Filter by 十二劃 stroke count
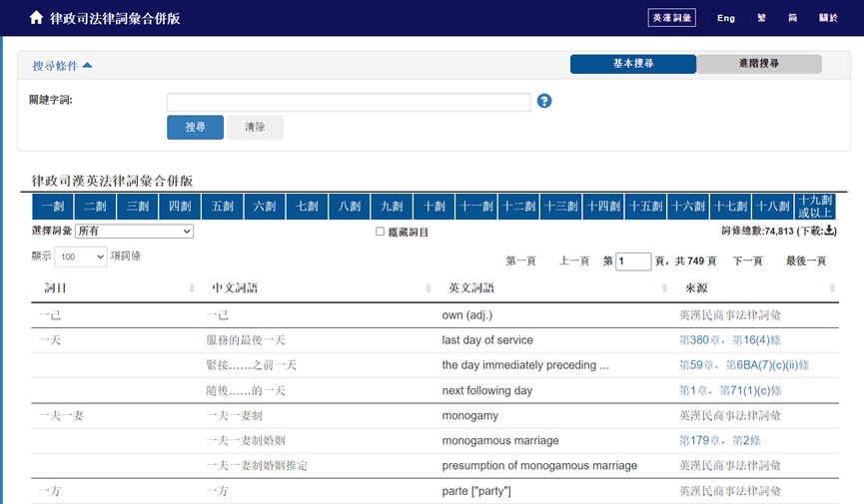 [519, 207]
